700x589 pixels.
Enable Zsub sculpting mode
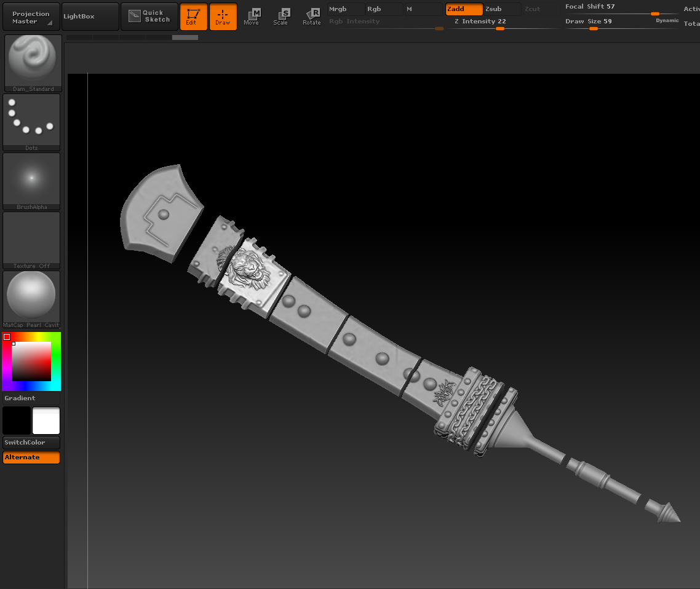click(501, 9)
